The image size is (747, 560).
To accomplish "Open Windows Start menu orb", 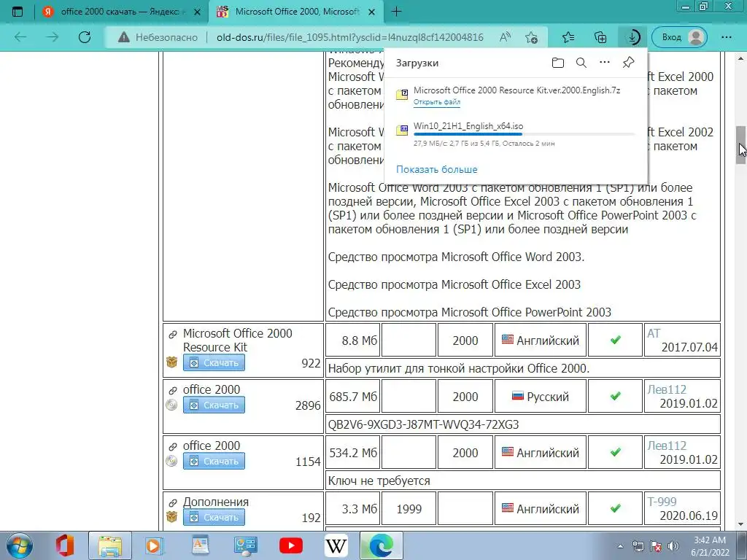I will click(x=19, y=545).
